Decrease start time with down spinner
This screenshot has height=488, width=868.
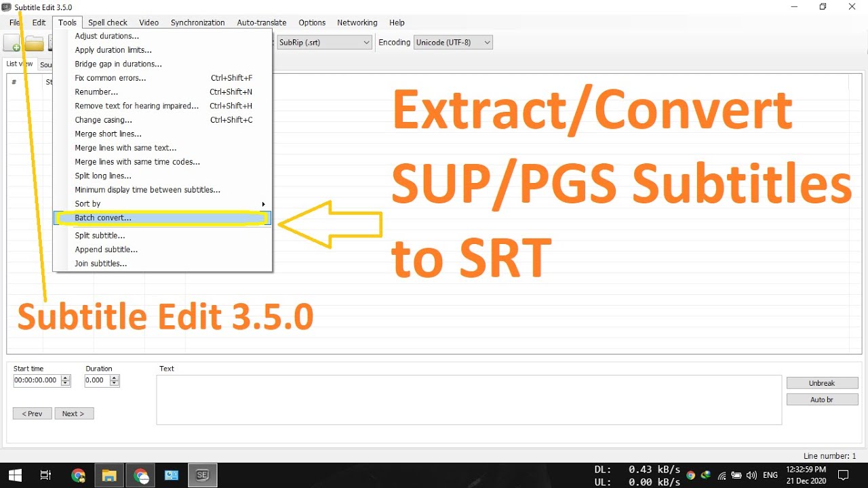(66, 384)
